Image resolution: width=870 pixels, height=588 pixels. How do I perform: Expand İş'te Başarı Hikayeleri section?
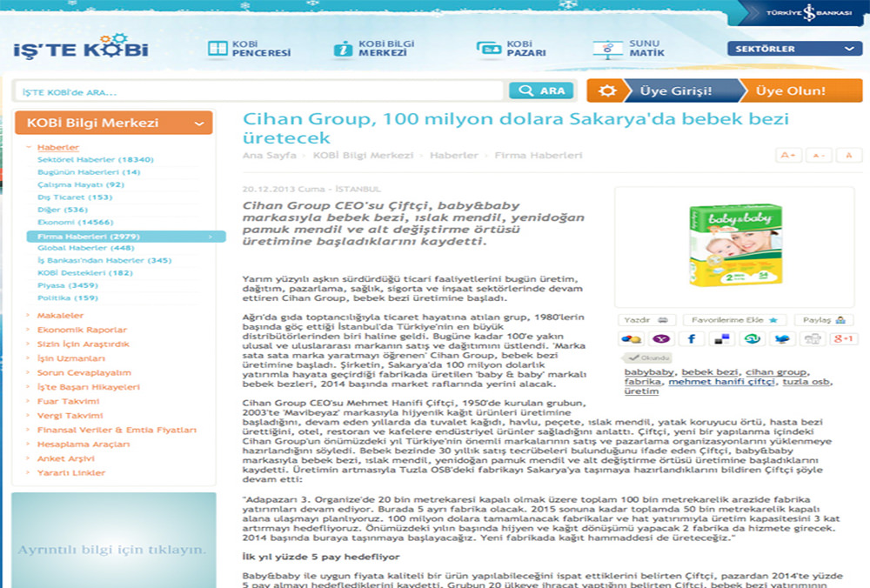pyautogui.click(x=88, y=387)
